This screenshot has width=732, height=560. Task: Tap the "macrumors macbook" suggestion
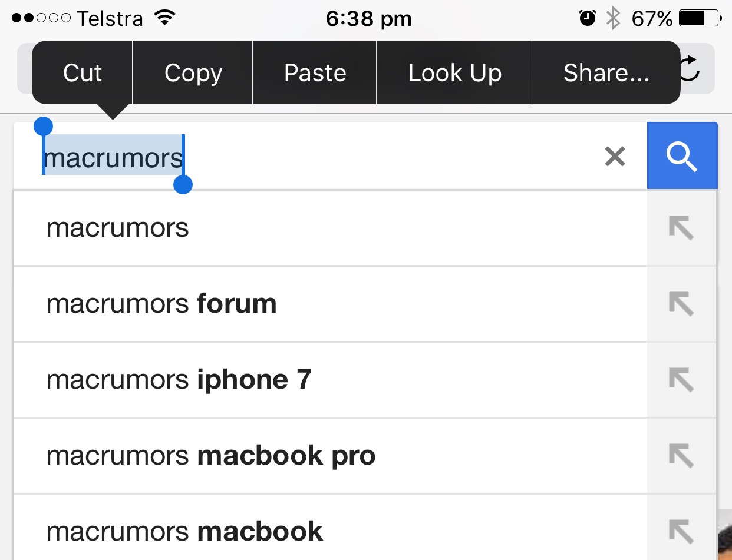point(184,532)
